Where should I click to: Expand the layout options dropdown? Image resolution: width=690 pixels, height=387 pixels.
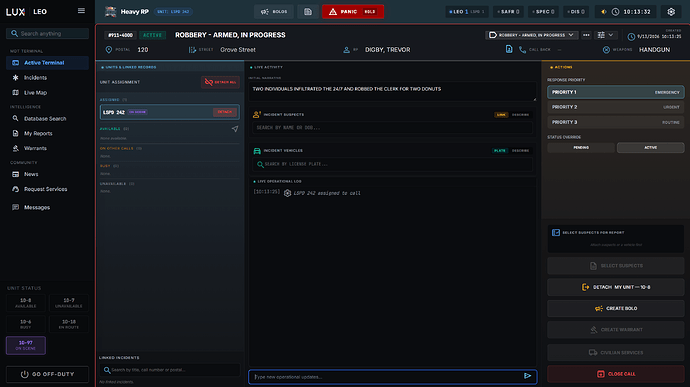[606, 35]
